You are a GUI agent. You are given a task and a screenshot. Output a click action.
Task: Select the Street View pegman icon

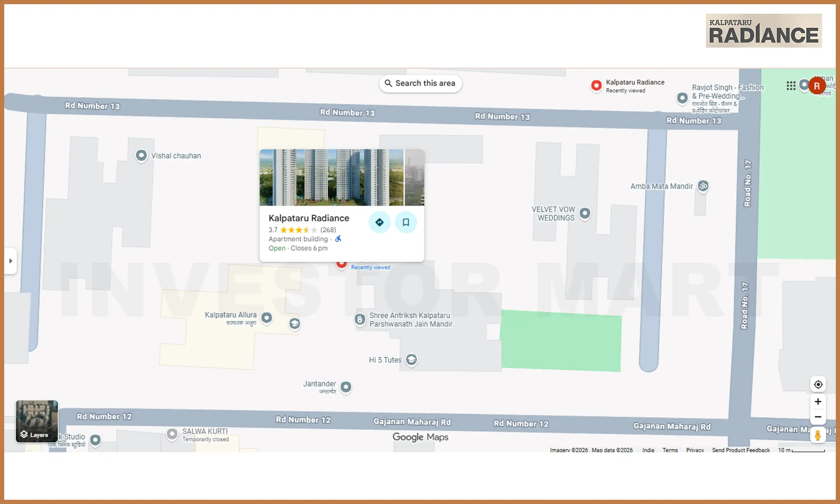818,435
